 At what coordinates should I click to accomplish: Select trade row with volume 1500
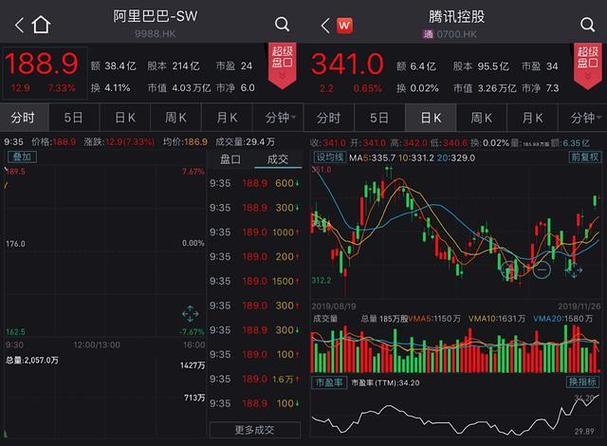[255, 281]
